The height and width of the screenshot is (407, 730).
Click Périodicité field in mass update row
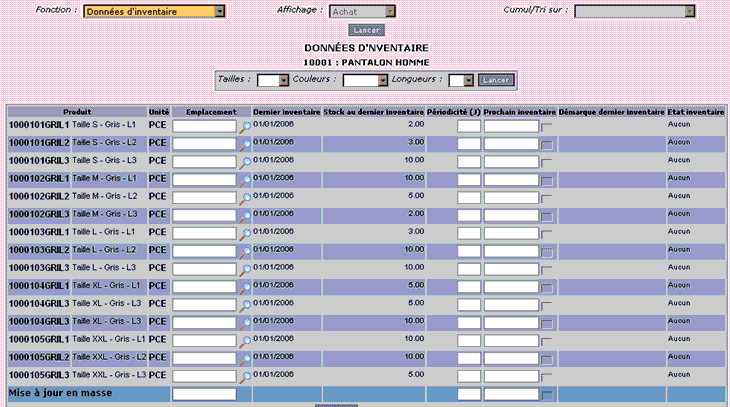pos(469,394)
